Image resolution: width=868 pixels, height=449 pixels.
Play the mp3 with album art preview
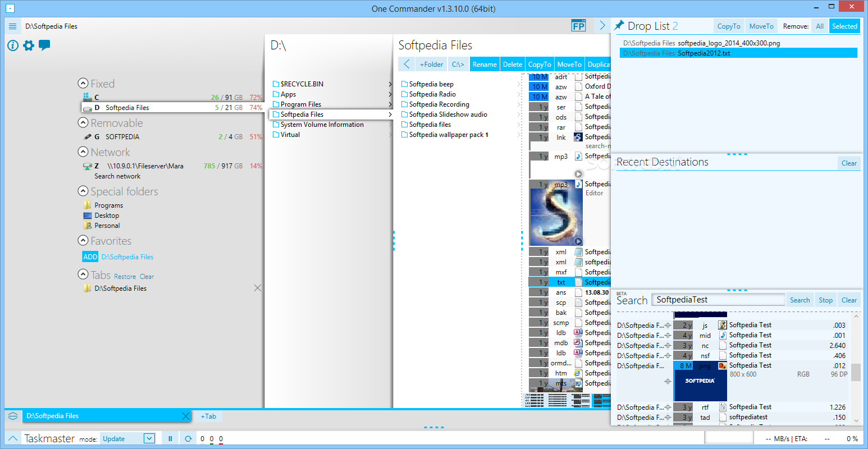tap(578, 241)
